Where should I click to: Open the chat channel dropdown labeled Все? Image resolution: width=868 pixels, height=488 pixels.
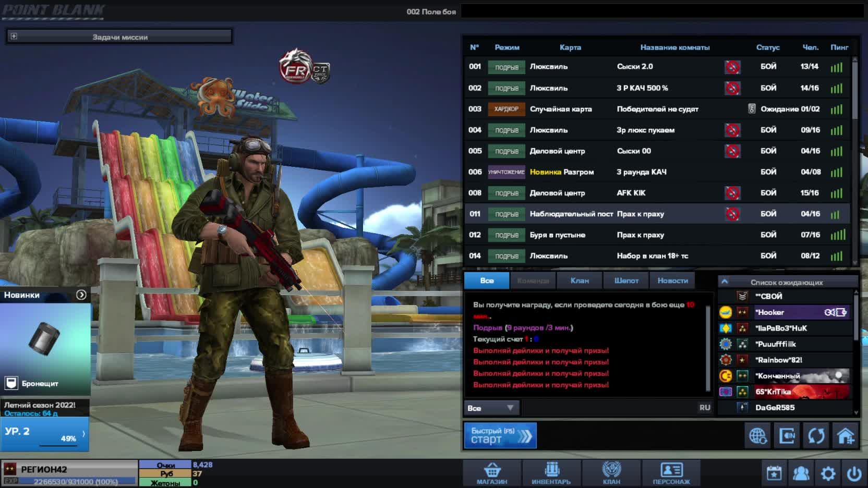coord(491,408)
